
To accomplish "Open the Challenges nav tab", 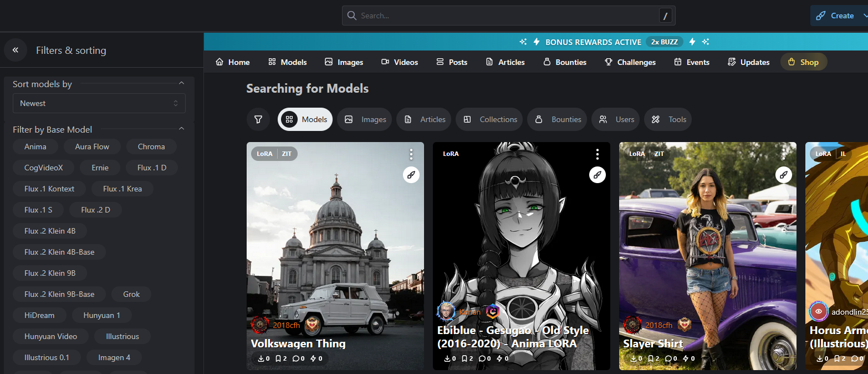I will (630, 62).
